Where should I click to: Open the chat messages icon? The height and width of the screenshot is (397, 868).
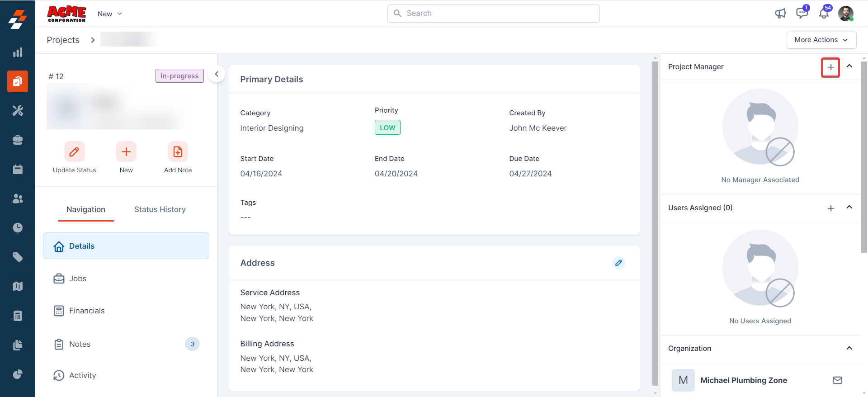click(x=802, y=13)
